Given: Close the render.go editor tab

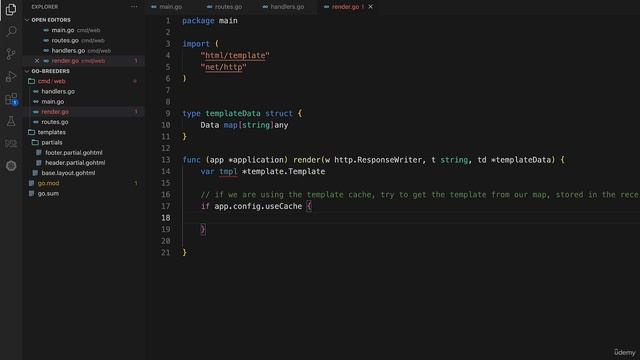Looking at the screenshot, I should [x=370, y=7].
